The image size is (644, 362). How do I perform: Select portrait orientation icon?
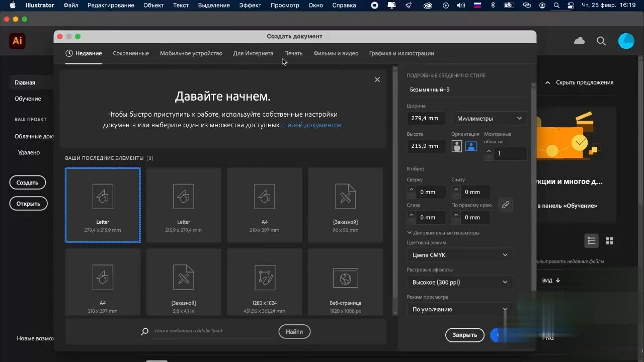point(457,146)
